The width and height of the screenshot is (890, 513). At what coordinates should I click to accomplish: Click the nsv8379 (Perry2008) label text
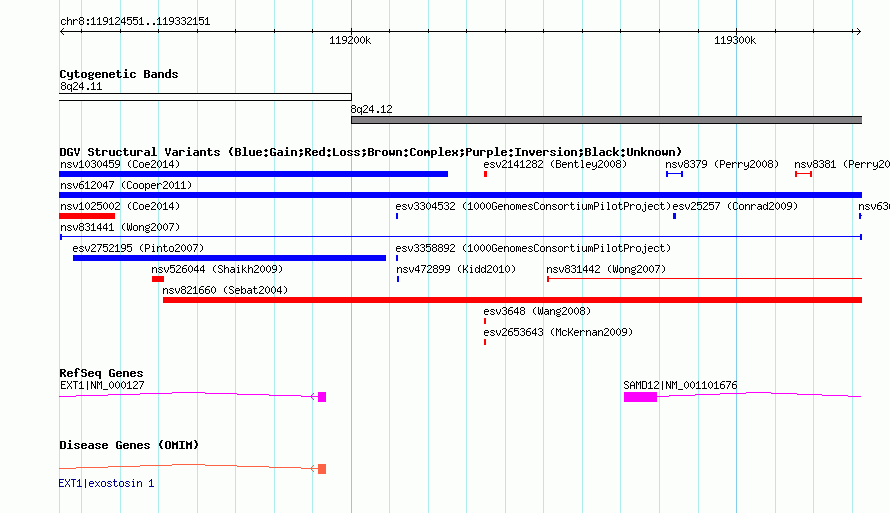[722, 165]
